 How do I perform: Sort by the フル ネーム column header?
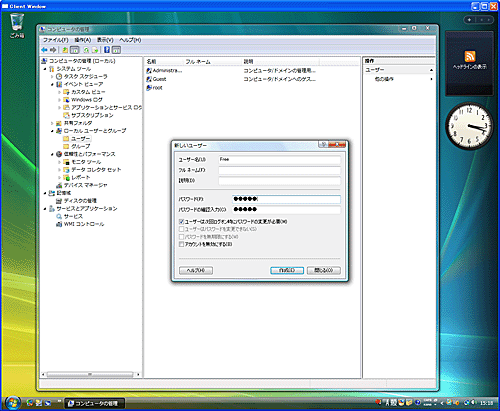point(213,62)
